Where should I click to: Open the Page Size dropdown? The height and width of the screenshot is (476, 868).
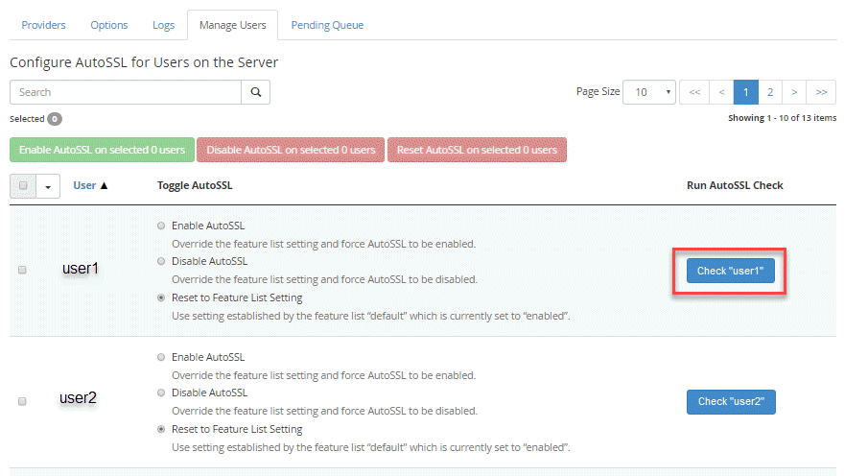(649, 92)
